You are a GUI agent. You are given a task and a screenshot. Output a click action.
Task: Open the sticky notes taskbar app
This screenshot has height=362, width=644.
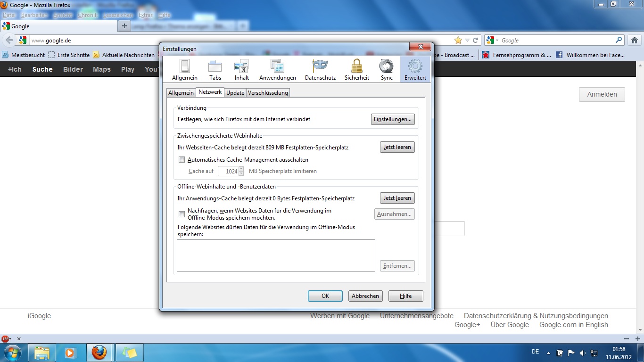pyautogui.click(x=129, y=353)
